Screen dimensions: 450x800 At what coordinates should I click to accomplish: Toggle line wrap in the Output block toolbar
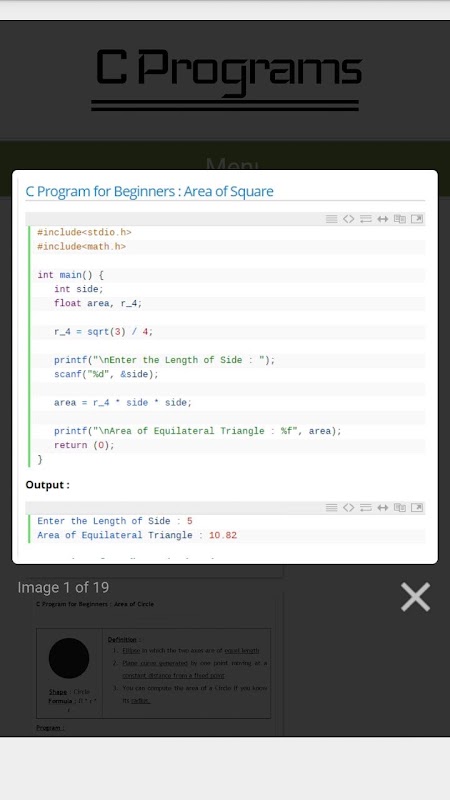pyautogui.click(x=365, y=507)
